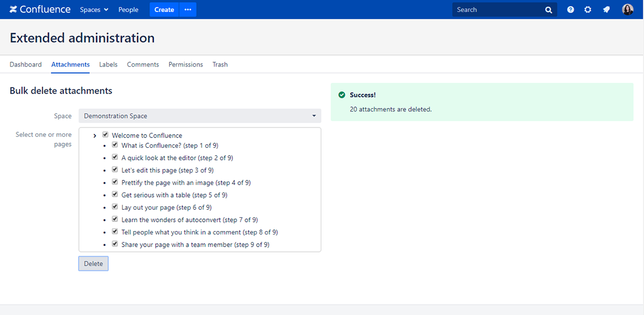This screenshot has height=315, width=644.
Task: Toggle Get serious with a table checkbox
Action: point(115,194)
